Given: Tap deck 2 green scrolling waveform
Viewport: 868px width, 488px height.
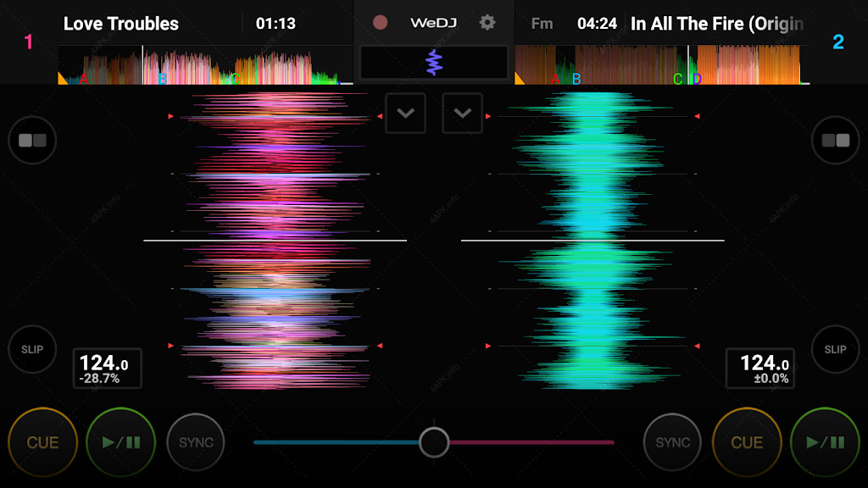Looking at the screenshot, I should (x=593, y=240).
